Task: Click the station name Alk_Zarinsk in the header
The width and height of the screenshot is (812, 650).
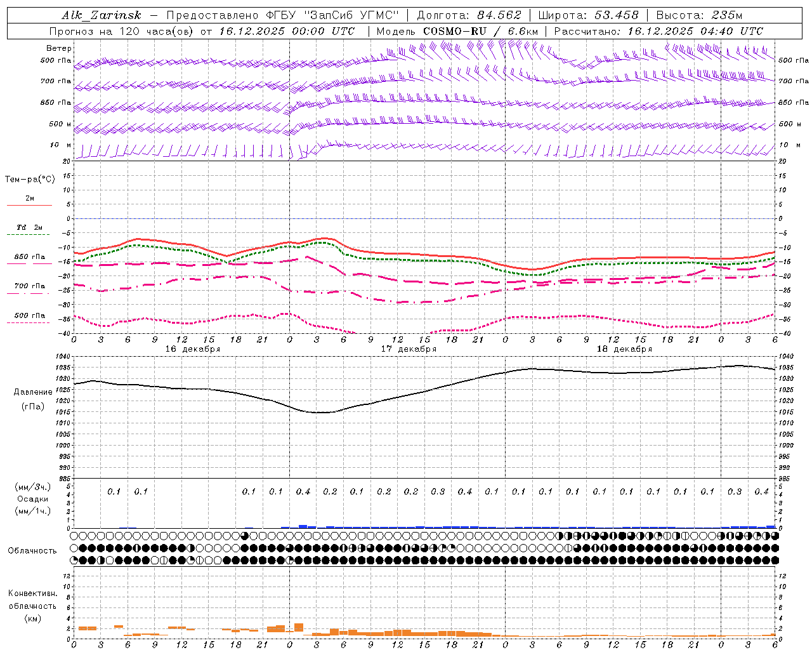Action: pos(101,15)
